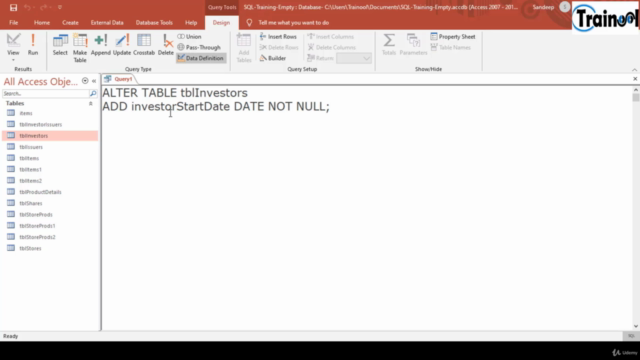Click the Add Tables button

(x=244, y=48)
